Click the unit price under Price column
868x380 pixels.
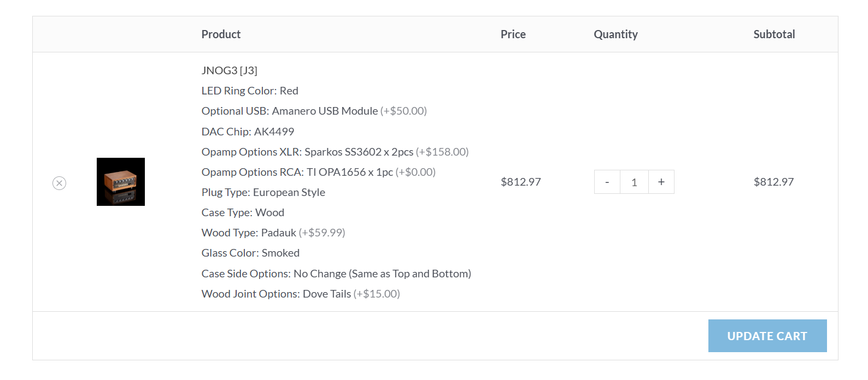tap(520, 182)
